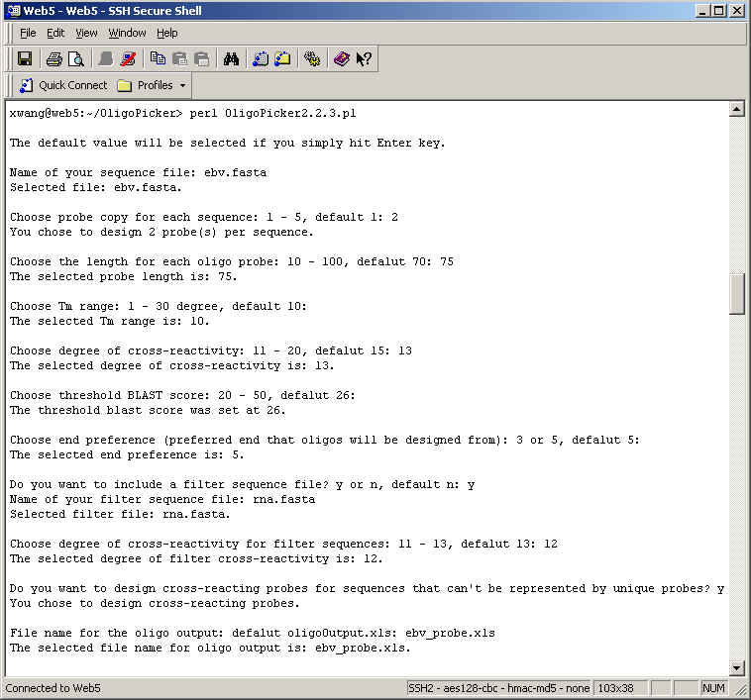Click the scrollbar down arrow
The height and width of the screenshot is (700, 751).
pos(736,667)
